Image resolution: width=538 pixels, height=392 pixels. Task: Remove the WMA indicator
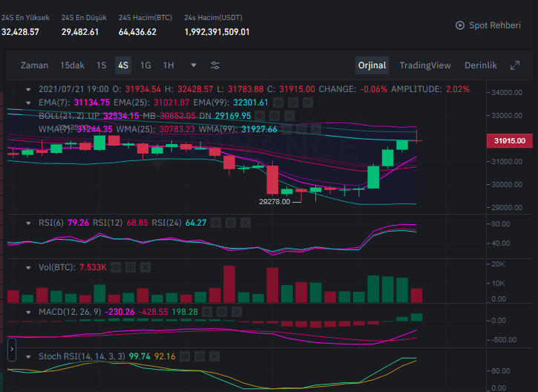[316, 129]
